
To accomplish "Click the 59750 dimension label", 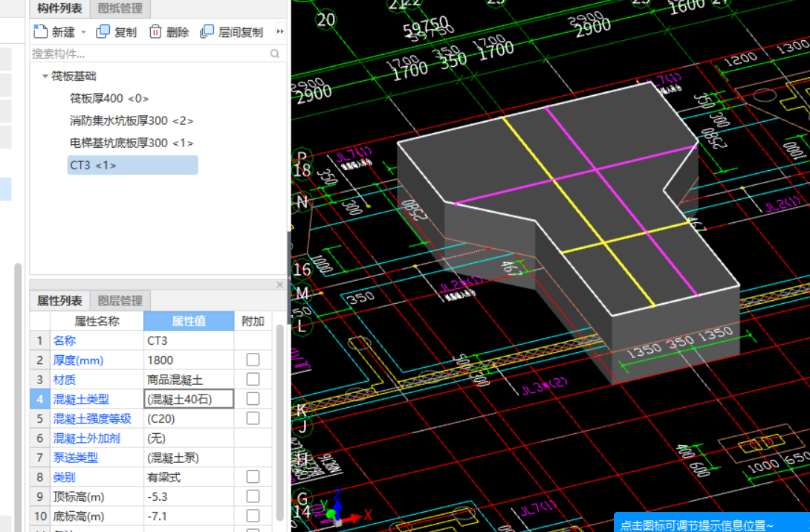I will 427,26.
